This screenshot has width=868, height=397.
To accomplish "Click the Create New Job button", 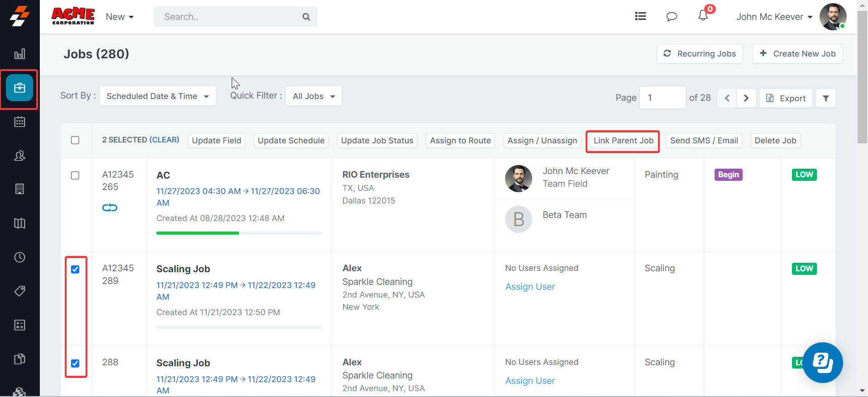I will (797, 54).
